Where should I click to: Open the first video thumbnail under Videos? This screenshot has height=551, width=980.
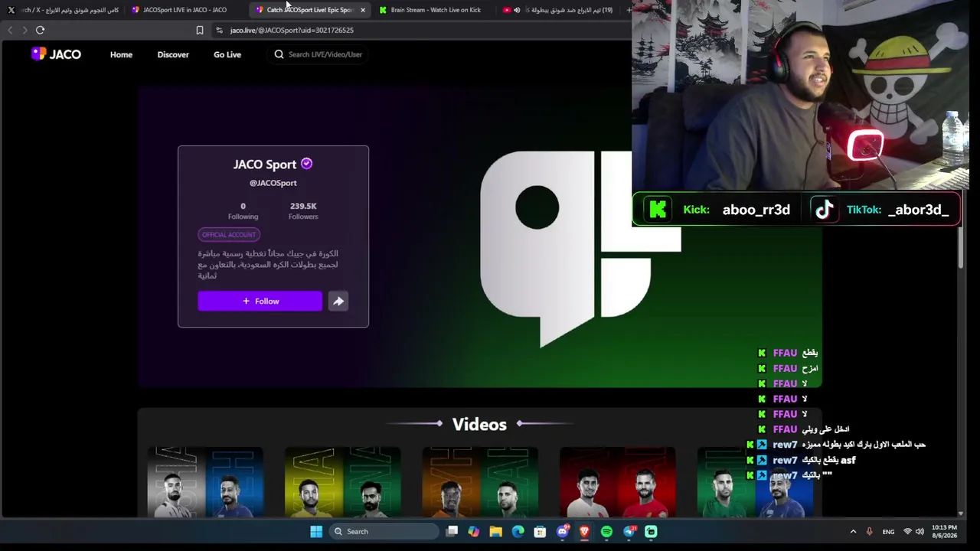click(205, 483)
